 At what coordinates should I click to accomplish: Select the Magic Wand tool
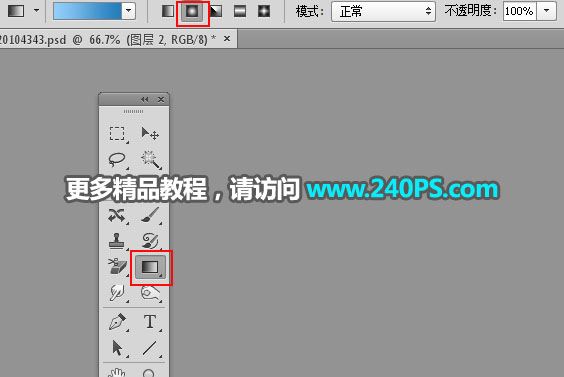(x=150, y=159)
